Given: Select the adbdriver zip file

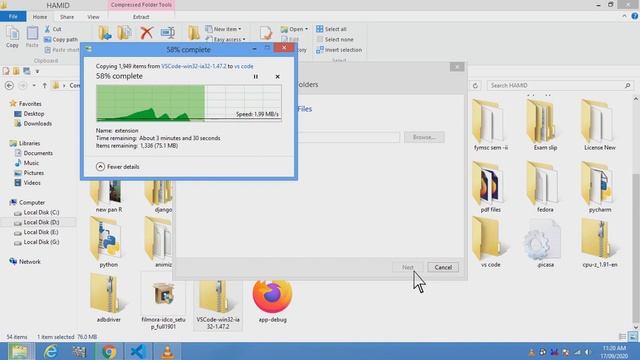Looking at the screenshot, I should [x=109, y=298].
